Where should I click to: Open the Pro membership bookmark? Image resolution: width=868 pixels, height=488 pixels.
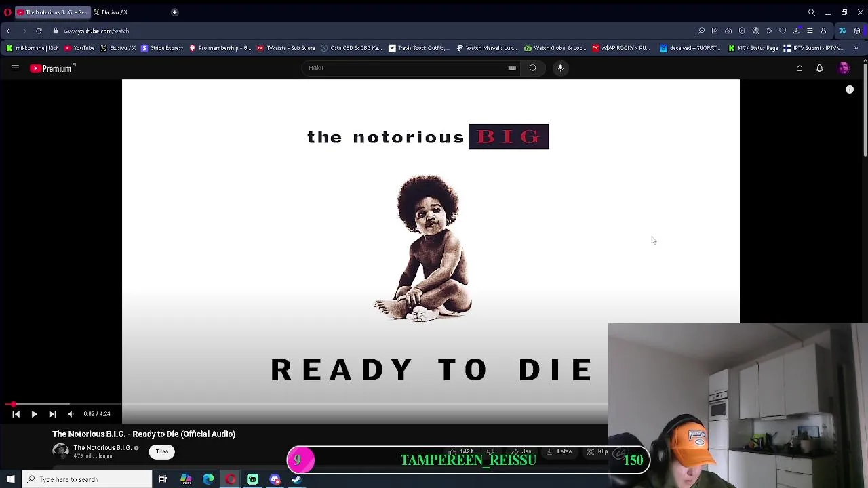coord(220,48)
